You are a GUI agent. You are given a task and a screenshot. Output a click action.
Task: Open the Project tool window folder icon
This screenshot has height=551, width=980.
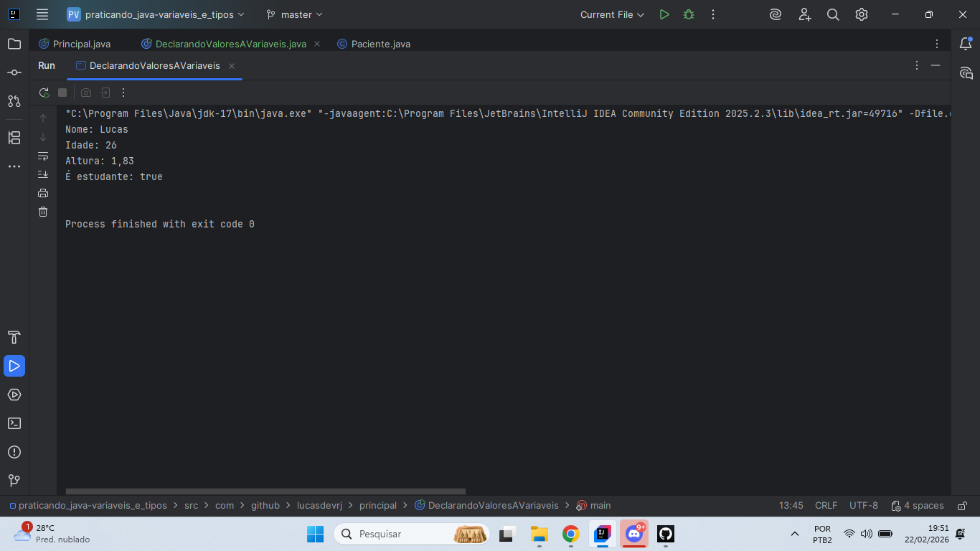14,44
